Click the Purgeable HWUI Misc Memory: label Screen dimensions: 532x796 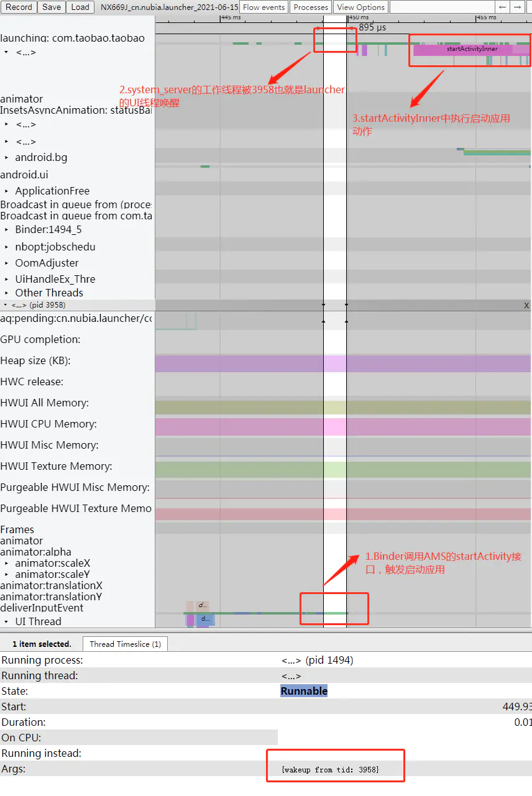(x=75, y=487)
